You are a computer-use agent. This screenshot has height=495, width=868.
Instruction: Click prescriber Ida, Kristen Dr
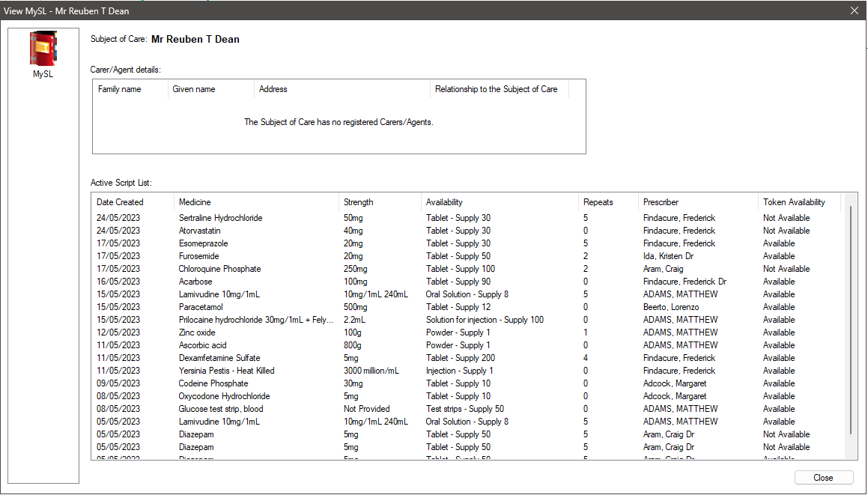(x=668, y=256)
